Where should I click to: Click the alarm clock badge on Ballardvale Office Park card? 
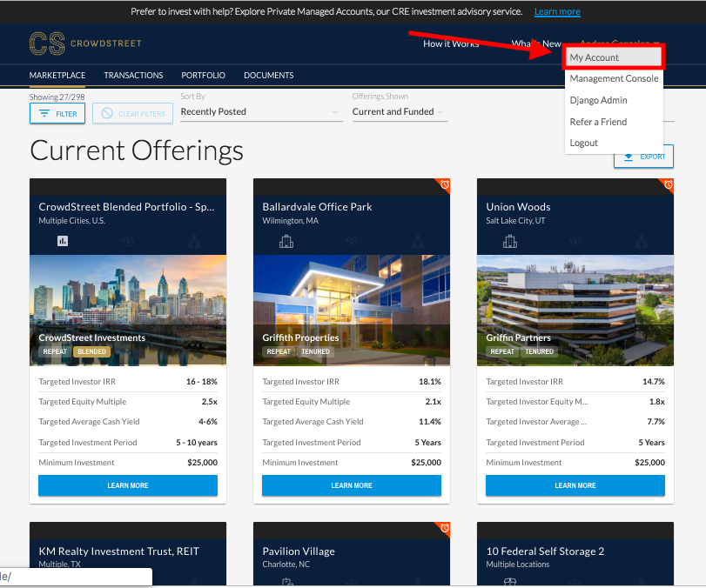(x=445, y=184)
